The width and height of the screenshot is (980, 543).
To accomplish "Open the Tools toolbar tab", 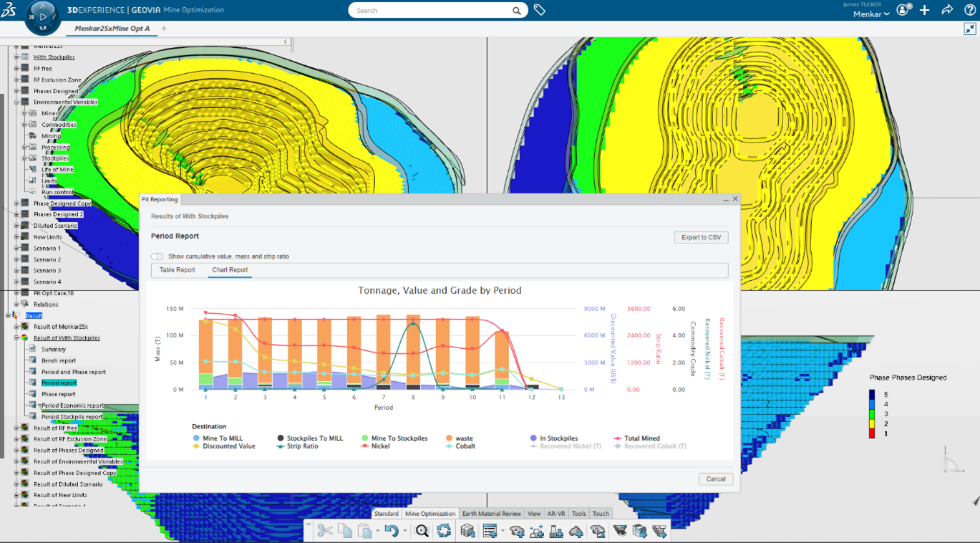I will [x=578, y=514].
